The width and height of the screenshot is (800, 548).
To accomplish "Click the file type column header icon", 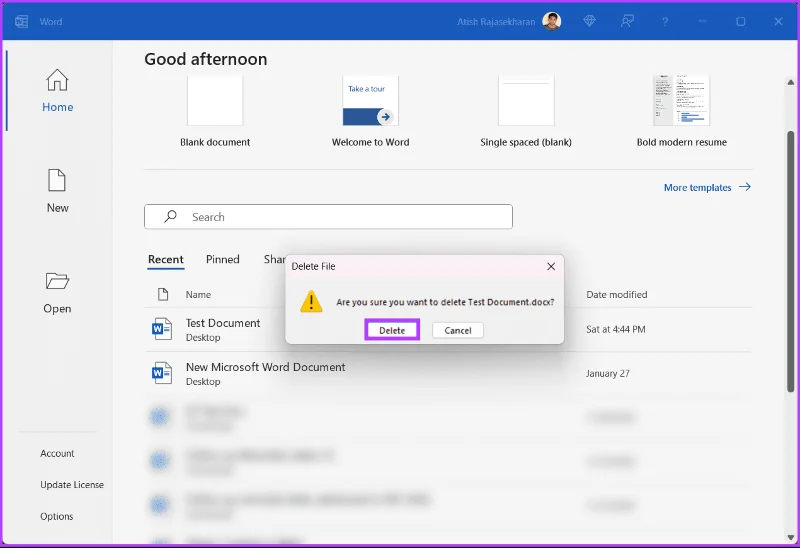I will pos(163,294).
